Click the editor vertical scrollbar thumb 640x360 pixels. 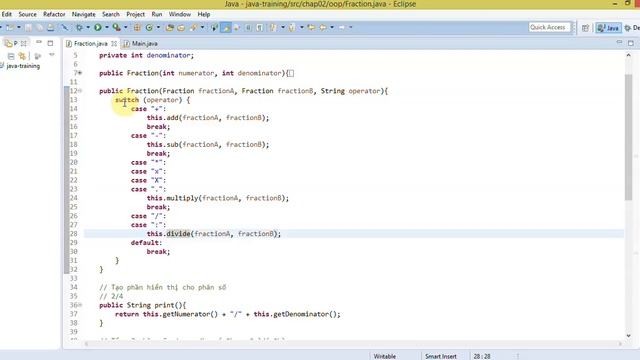[x=628, y=137]
